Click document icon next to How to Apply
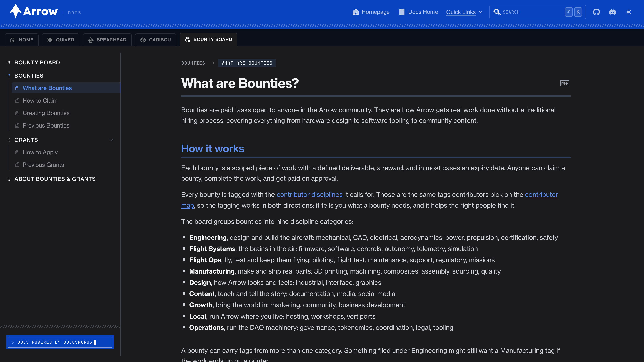 tap(17, 152)
